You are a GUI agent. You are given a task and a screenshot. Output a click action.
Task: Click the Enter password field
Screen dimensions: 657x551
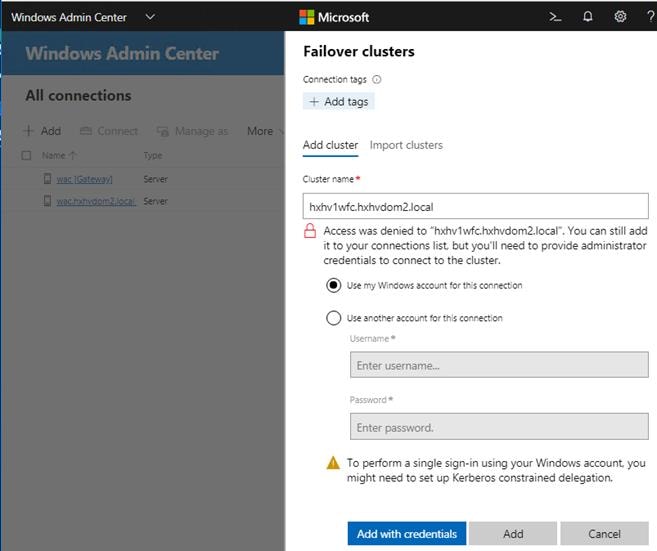point(499,427)
